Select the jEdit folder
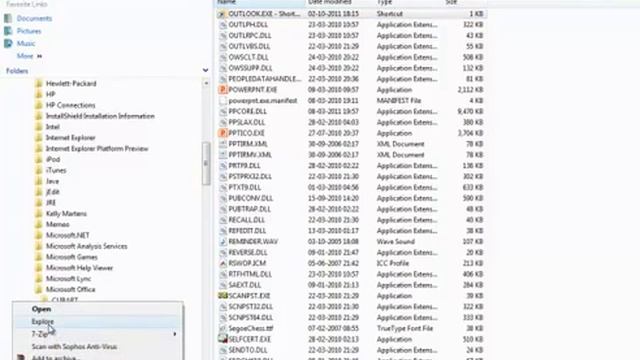The height and width of the screenshot is (360, 640). pyautogui.click(x=52, y=192)
